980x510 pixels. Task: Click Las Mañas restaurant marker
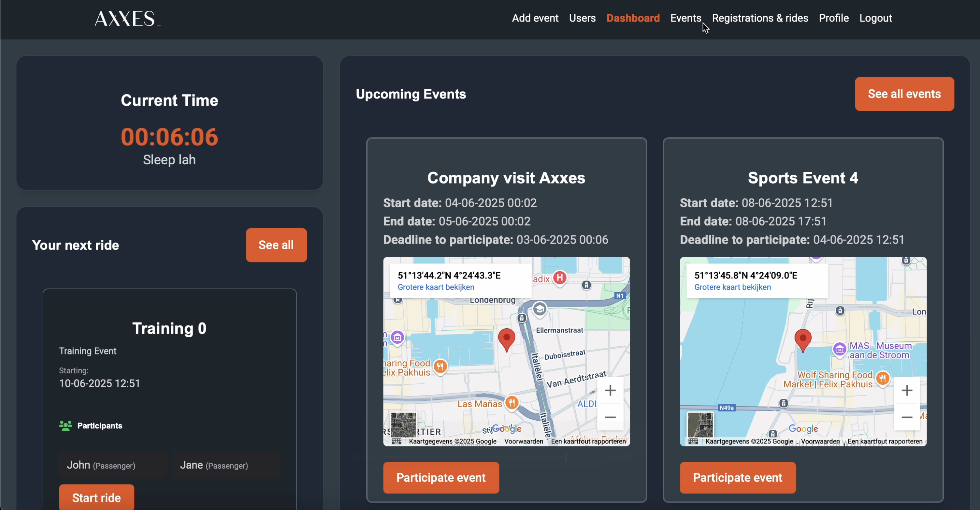512,403
